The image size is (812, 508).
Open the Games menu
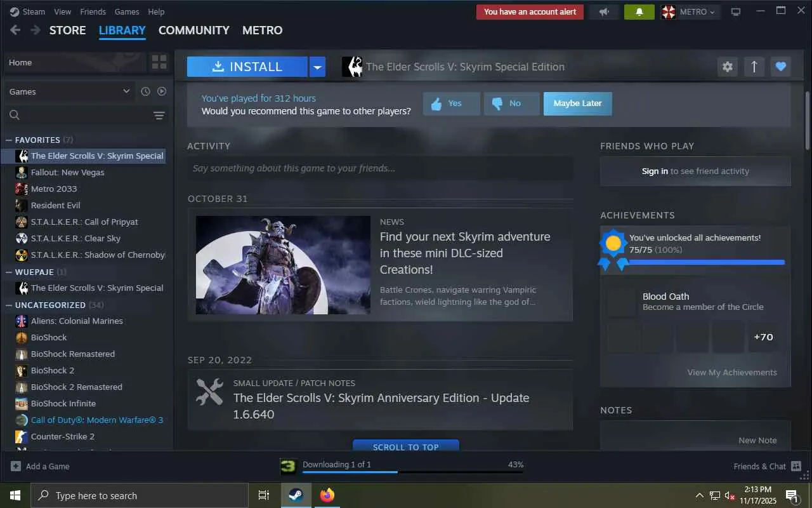127,11
